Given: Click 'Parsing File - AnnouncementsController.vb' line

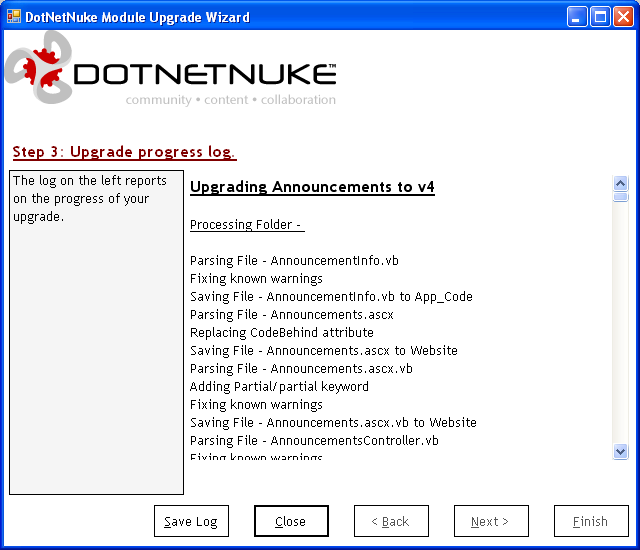Looking at the screenshot, I should (x=314, y=440).
